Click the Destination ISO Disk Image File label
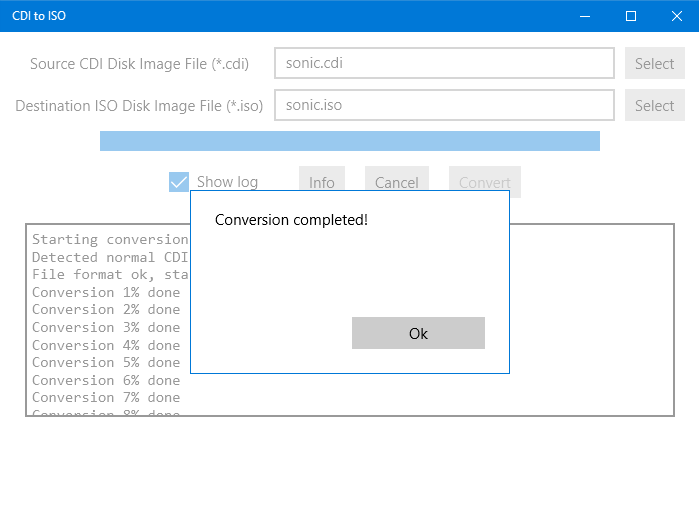This screenshot has width=699, height=528. (x=139, y=106)
